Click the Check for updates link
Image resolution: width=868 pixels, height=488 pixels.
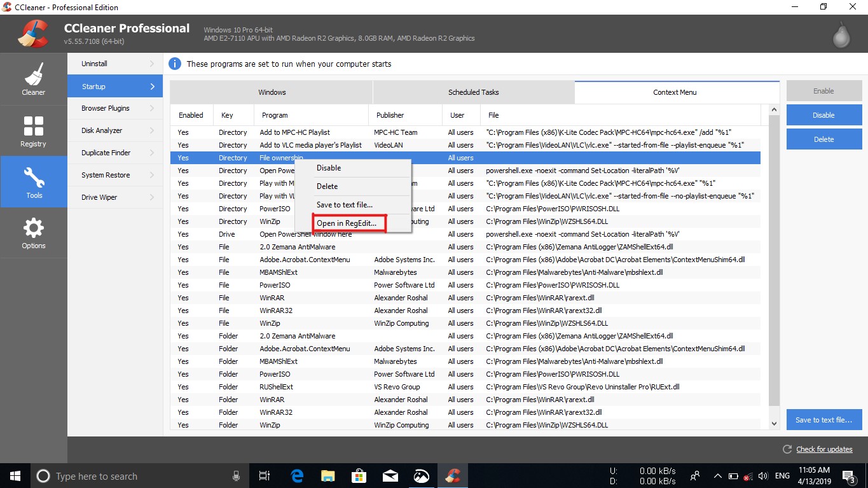pyautogui.click(x=824, y=449)
